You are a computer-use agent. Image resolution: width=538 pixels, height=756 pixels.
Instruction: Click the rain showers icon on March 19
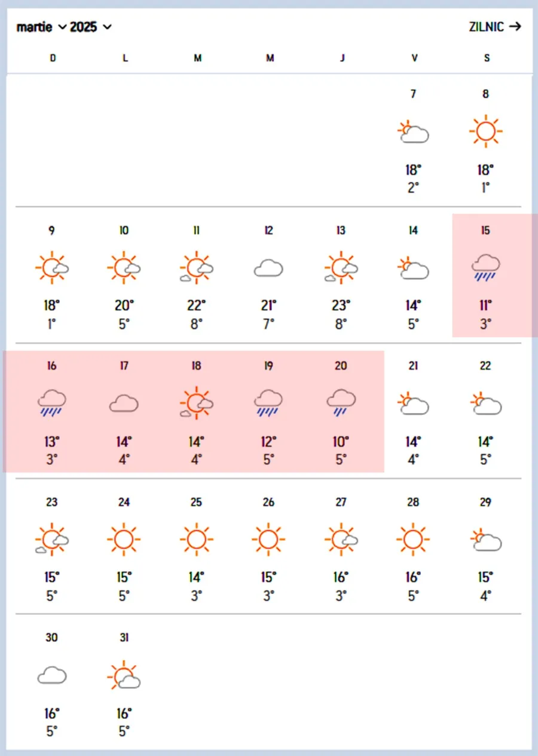pos(268,403)
